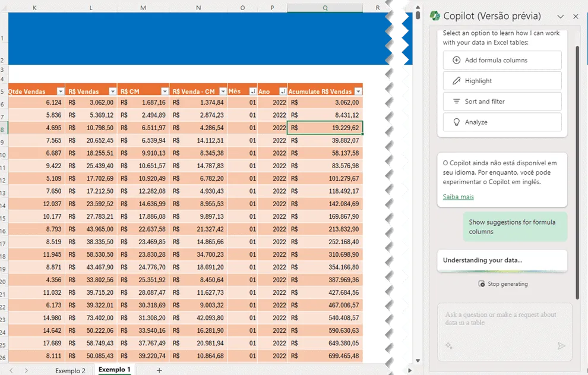588x375 pixels.
Task: Switch to the Exemplo 2 sheet tab
Action: coord(70,370)
